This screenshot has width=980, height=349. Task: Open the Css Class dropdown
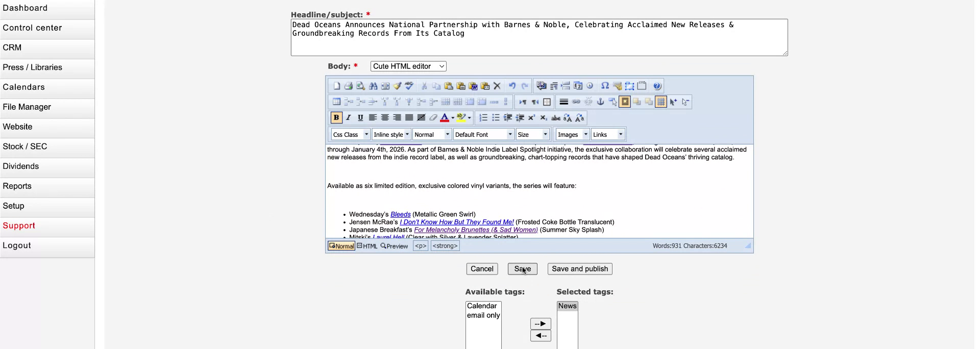(x=350, y=134)
